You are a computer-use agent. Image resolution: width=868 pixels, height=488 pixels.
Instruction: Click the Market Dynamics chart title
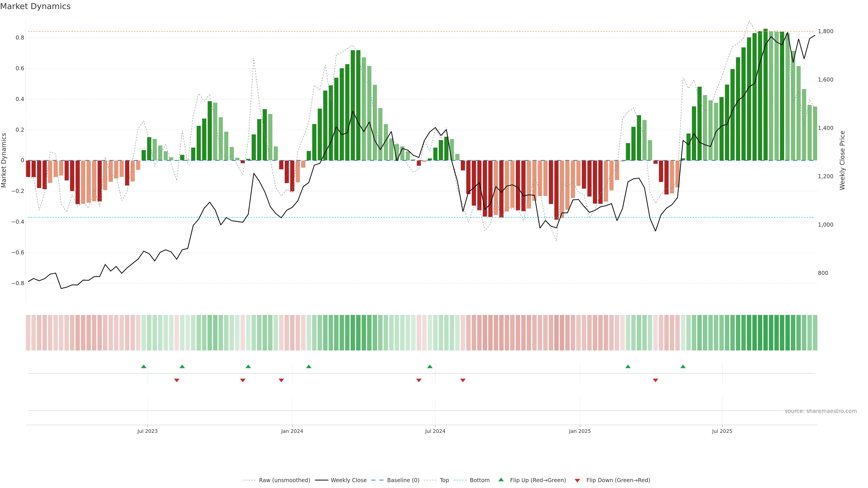pyautogui.click(x=35, y=6)
